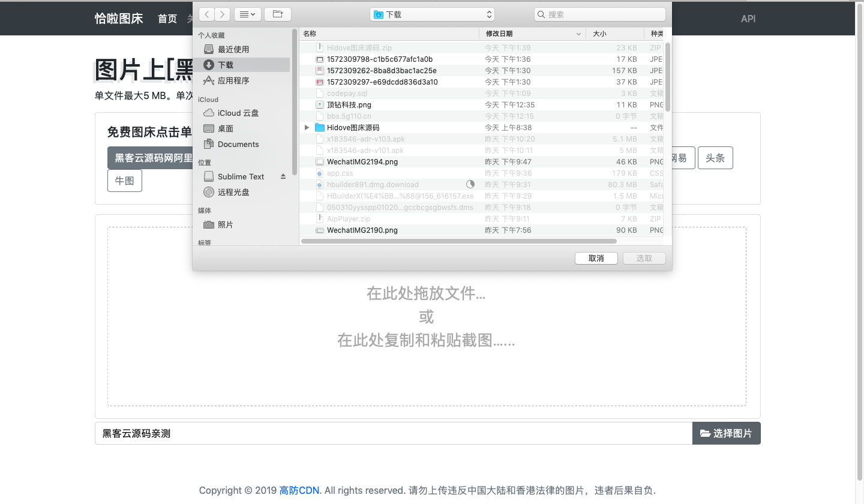Click the forward navigation arrow in file dialog
The height and width of the screenshot is (504, 864).
(222, 14)
